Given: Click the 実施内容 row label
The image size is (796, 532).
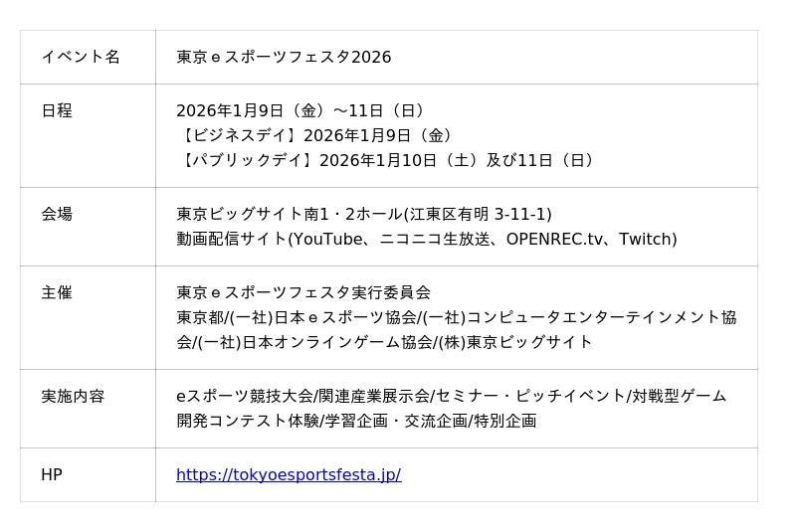Looking at the screenshot, I should (73, 396).
